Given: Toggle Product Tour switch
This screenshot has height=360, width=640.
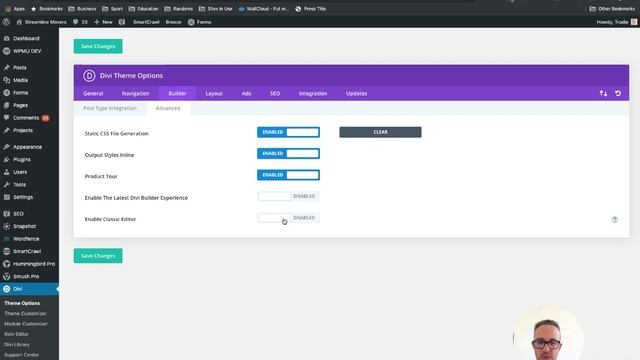Looking at the screenshot, I should pyautogui.click(x=288, y=175).
